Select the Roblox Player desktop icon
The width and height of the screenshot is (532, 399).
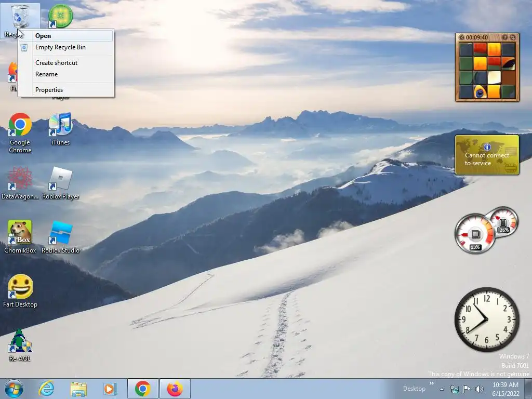point(60,183)
